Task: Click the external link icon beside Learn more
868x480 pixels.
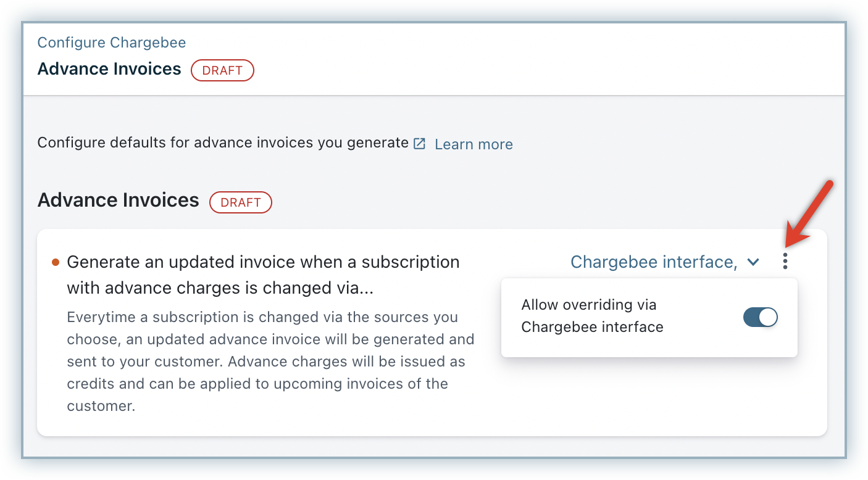Action: point(419,144)
